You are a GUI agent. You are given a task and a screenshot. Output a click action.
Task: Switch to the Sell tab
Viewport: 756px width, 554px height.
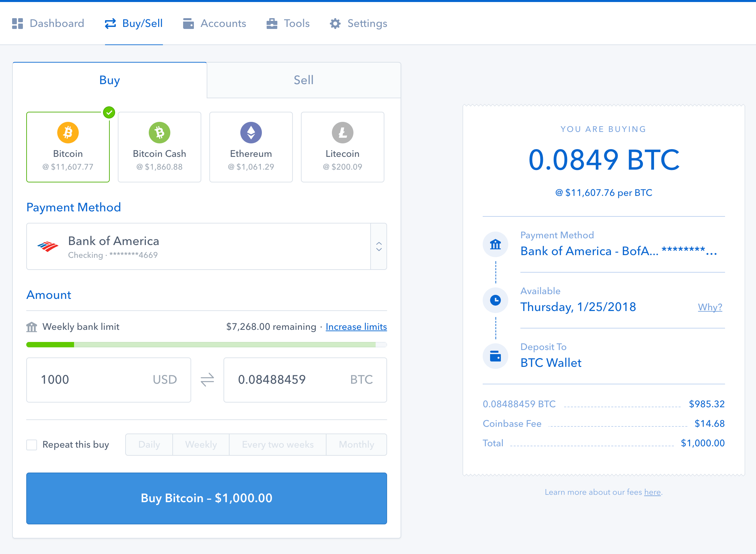pyautogui.click(x=304, y=80)
